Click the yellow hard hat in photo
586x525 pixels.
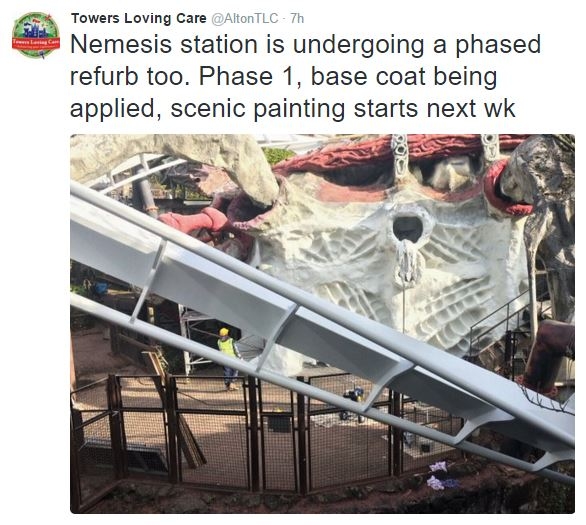224,332
